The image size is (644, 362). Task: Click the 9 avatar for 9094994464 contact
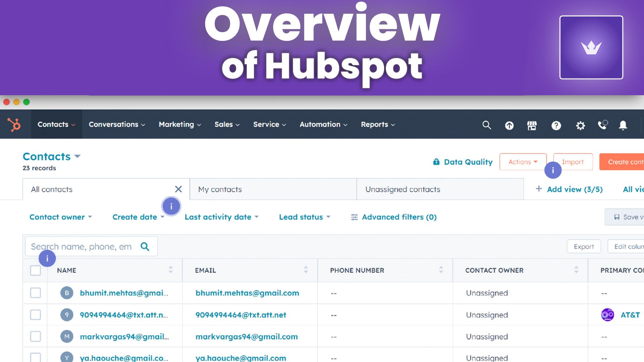point(67,315)
